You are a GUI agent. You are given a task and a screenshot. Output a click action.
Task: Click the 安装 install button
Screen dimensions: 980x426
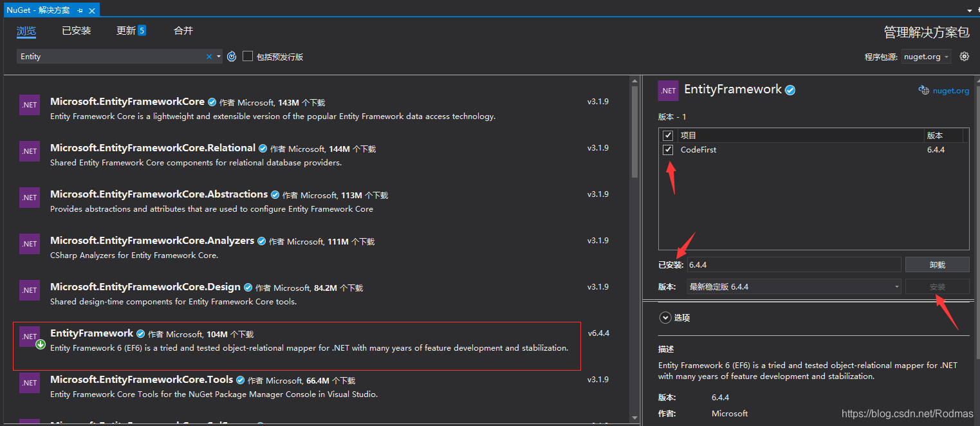tap(937, 287)
